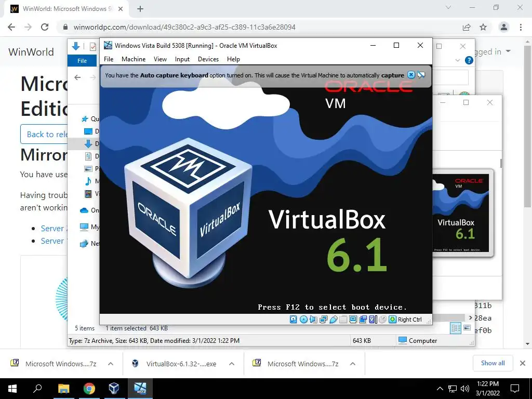Select the Downloads folder in Explorer sidebar

pos(88,144)
